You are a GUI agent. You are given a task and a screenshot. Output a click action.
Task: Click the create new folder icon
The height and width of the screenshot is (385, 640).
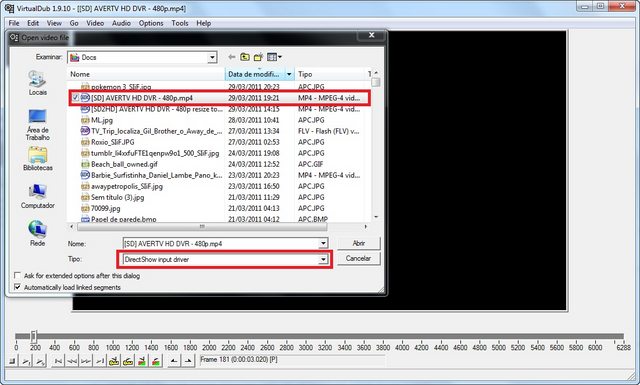tap(258, 57)
